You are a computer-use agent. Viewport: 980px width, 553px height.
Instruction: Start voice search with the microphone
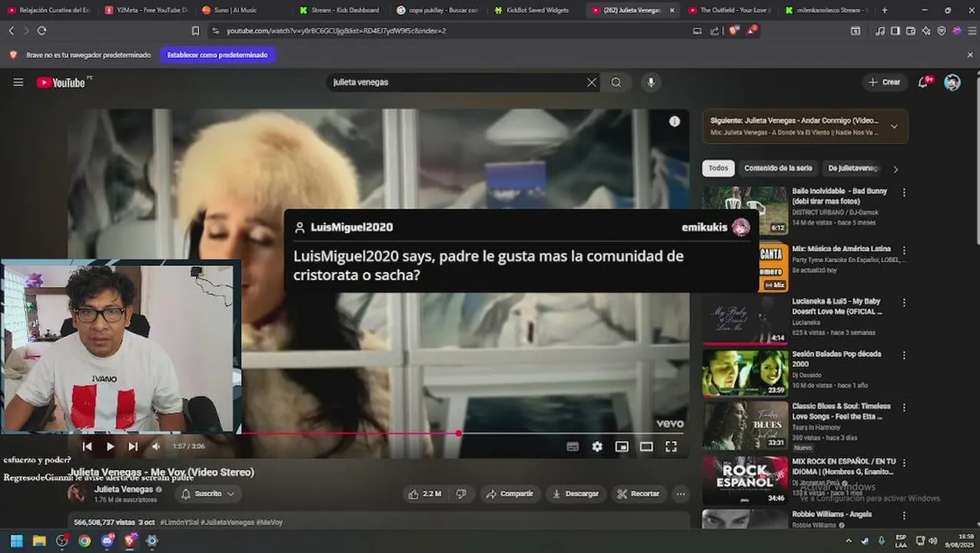click(x=651, y=82)
